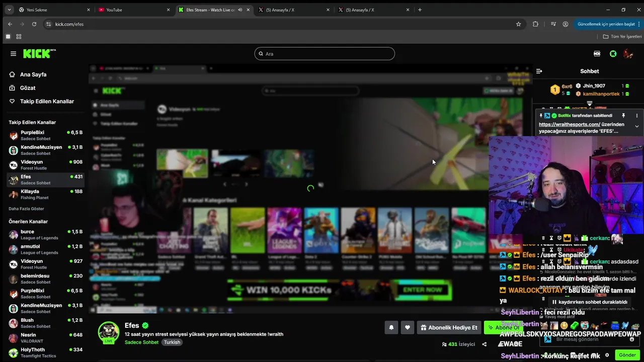The image size is (644, 362).
Task: Enable stream notifications bell
Action: tap(391, 328)
